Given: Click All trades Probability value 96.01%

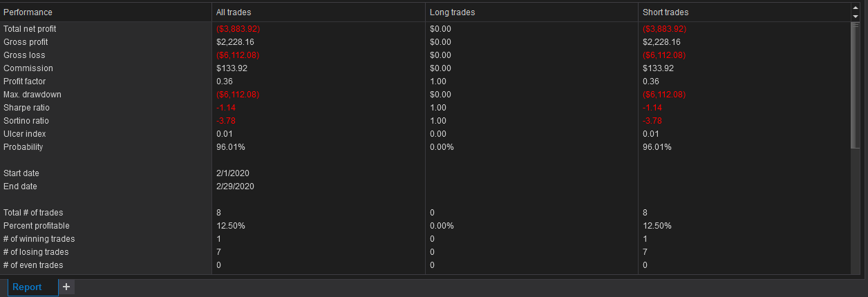Looking at the screenshot, I should click(230, 147).
